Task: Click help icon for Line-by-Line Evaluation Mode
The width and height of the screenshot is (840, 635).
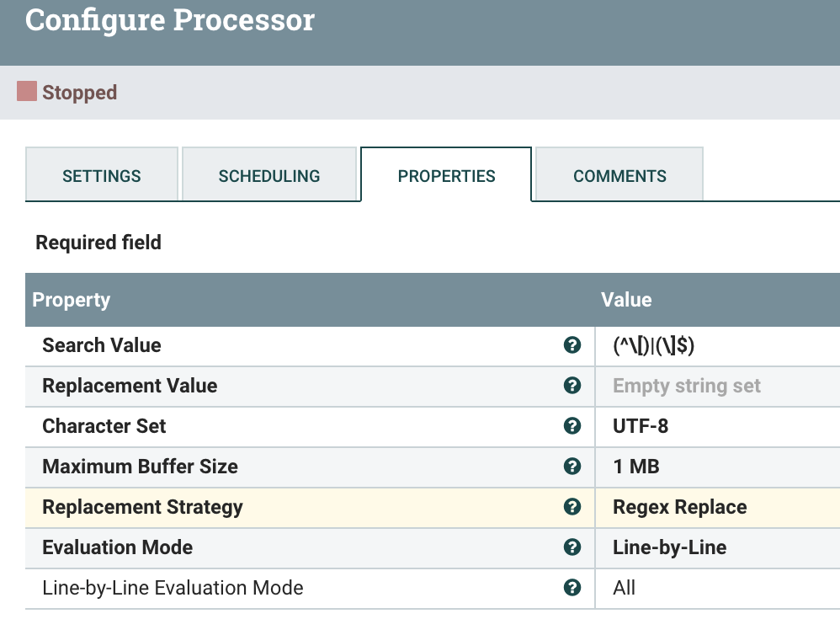Action: point(572,588)
